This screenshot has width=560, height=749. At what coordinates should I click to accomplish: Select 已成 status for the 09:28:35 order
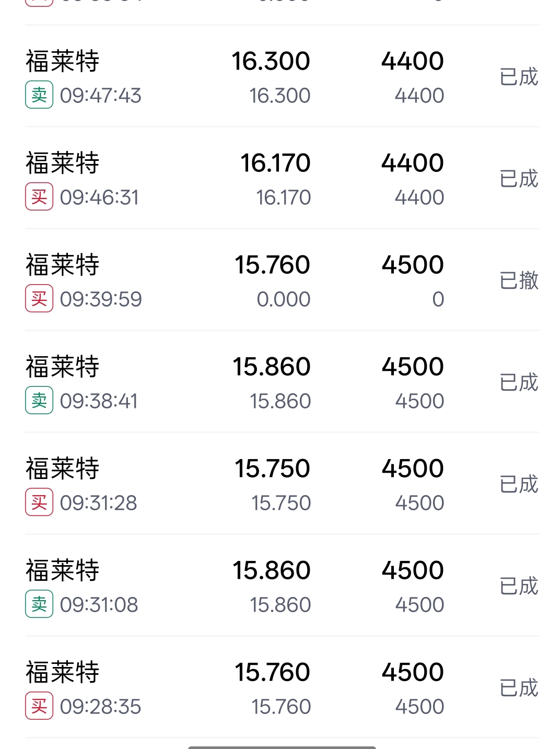point(519,688)
